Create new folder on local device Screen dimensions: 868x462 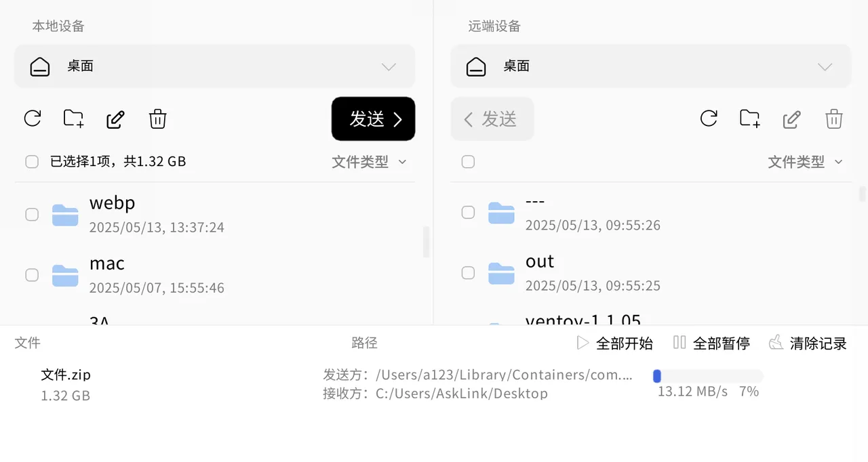pyautogui.click(x=74, y=119)
